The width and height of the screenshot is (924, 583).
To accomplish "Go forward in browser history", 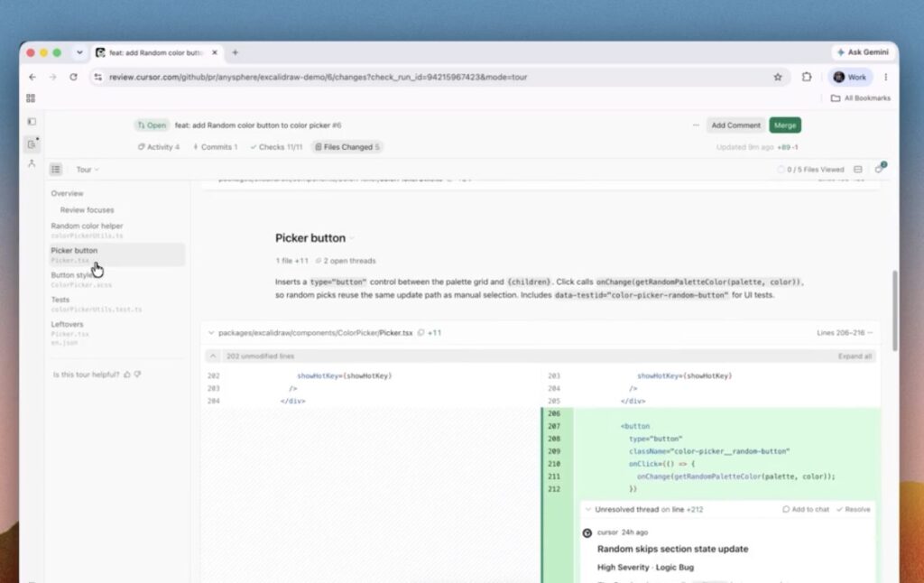I will coord(53,78).
